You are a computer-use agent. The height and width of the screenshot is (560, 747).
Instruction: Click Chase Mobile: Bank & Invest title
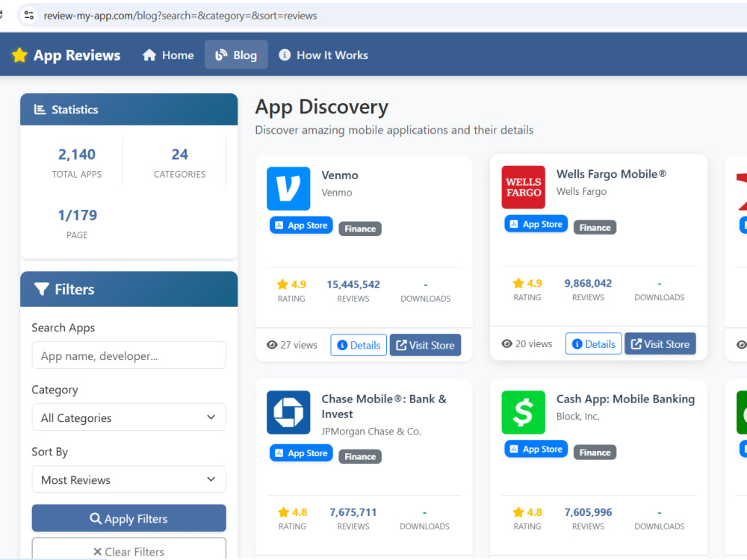[x=384, y=406]
